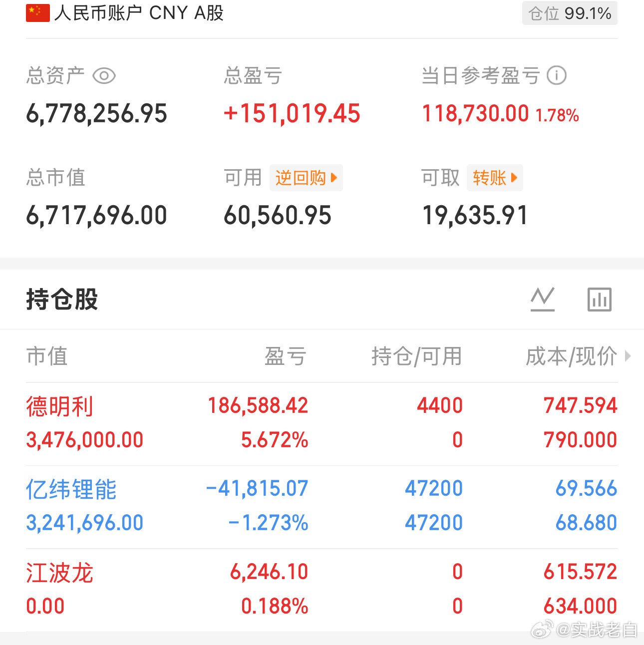The image size is (644, 645).
Task: Click 亿纬锂能 cost price 69.566
Action: 587,488
